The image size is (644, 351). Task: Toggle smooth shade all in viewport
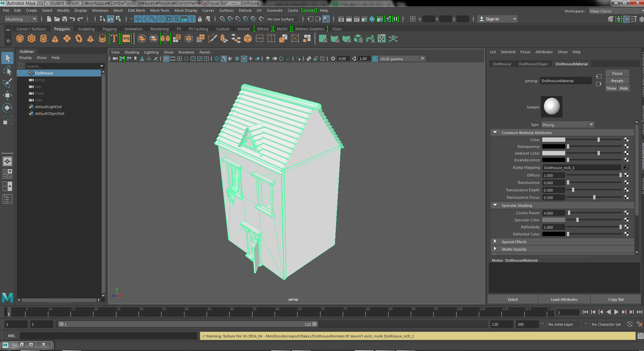224,59
